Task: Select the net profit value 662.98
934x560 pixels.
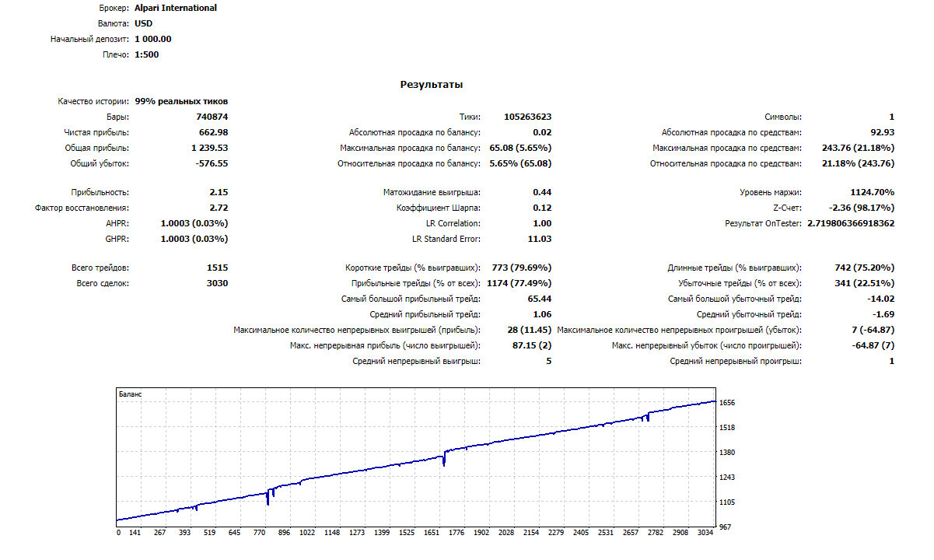Action: (x=214, y=132)
